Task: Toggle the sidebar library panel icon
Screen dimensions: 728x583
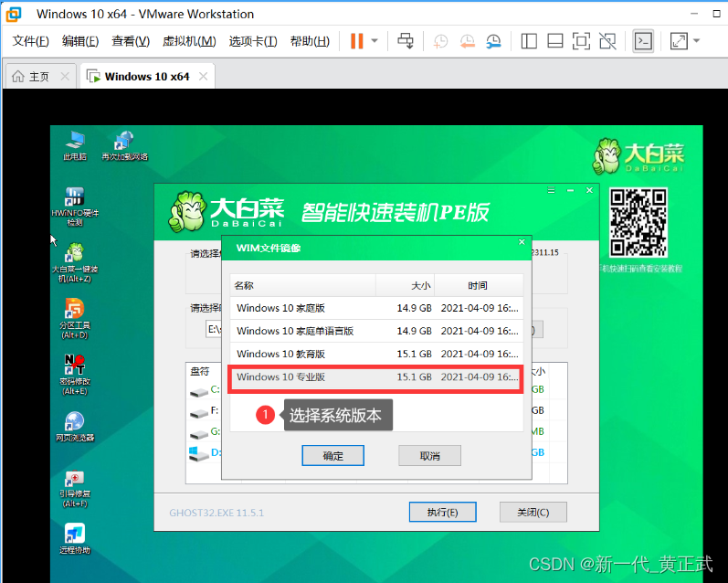Action: [529, 41]
